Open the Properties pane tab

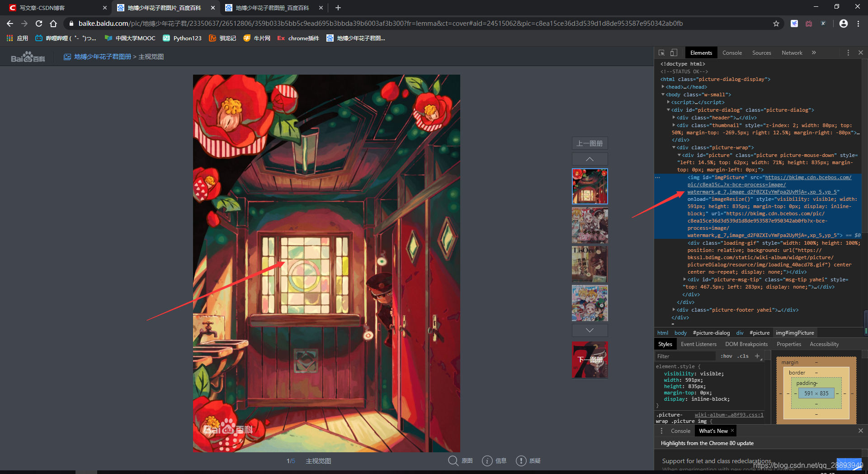coord(789,344)
